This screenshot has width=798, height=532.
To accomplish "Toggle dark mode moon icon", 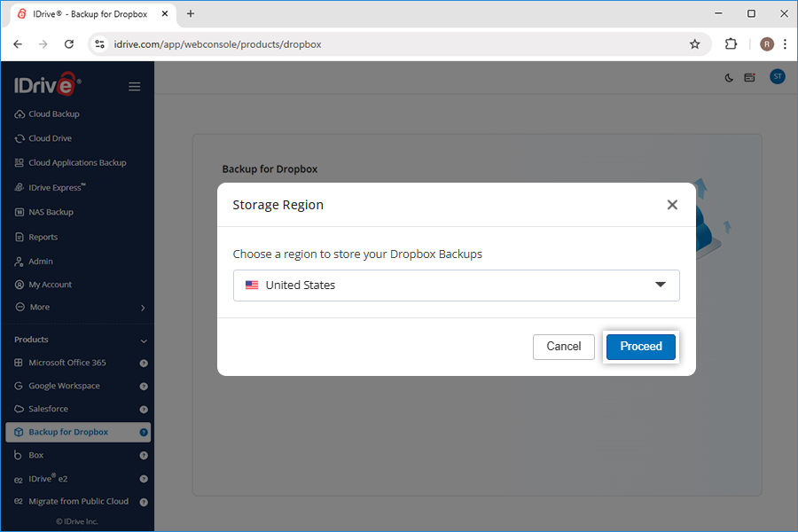I will click(x=729, y=78).
